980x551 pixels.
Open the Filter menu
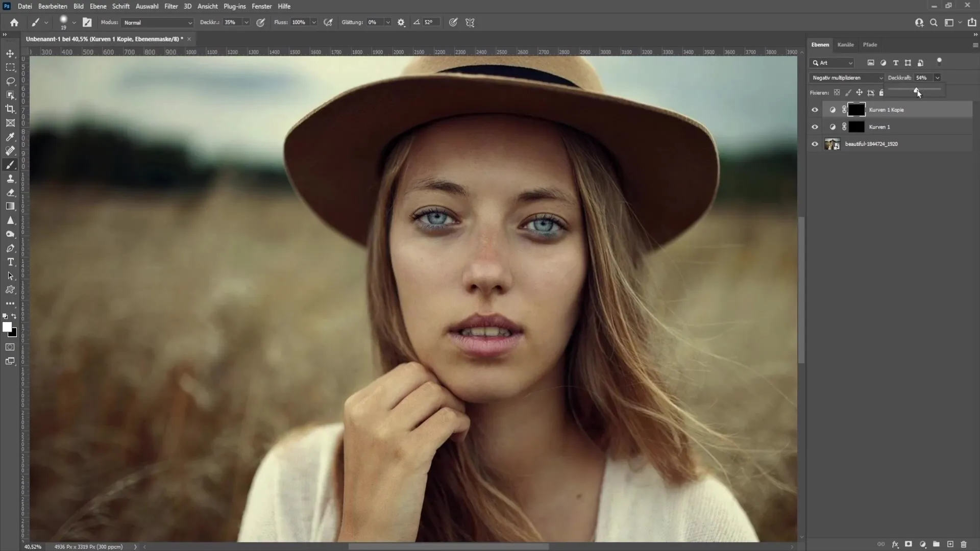coord(171,6)
